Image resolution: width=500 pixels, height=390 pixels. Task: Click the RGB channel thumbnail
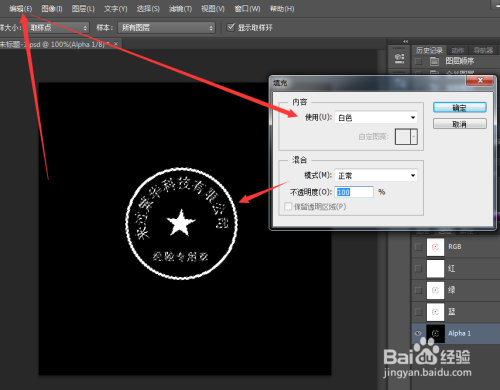tap(435, 247)
